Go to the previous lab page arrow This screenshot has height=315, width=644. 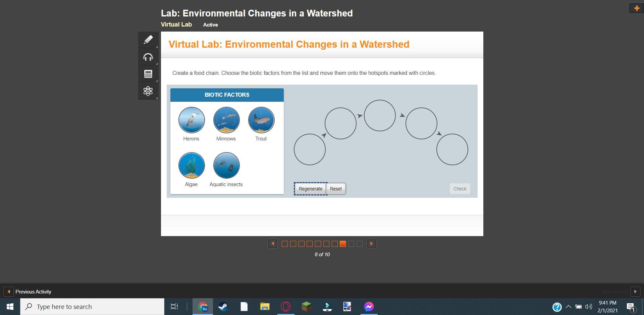(273, 244)
